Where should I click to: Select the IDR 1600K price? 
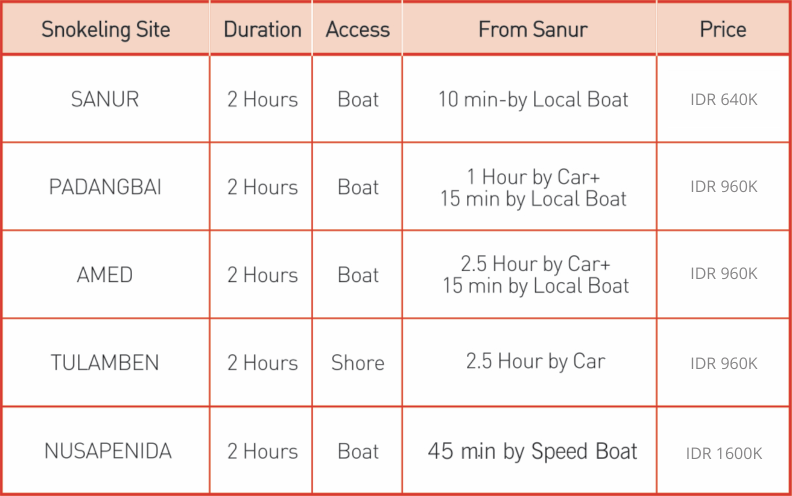coord(724,454)
